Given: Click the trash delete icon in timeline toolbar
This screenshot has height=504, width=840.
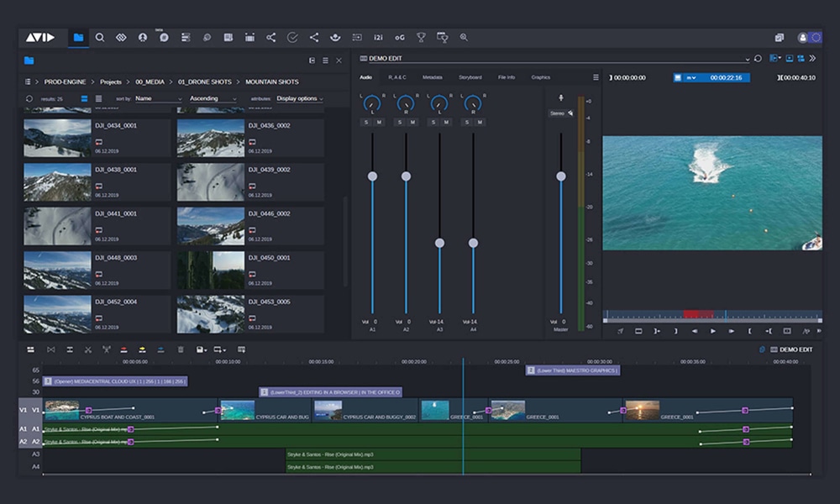Looking at the screenshot, I should (x=181, y=349).
